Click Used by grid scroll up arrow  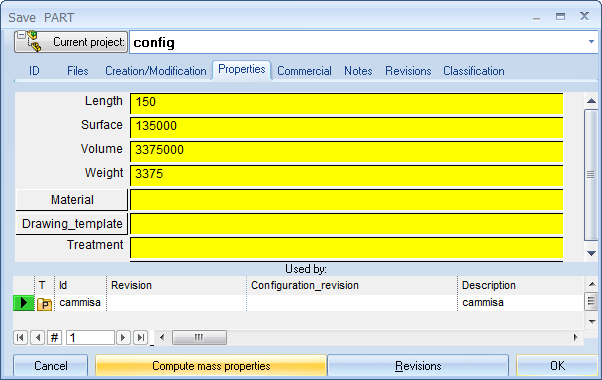point(592,284)
